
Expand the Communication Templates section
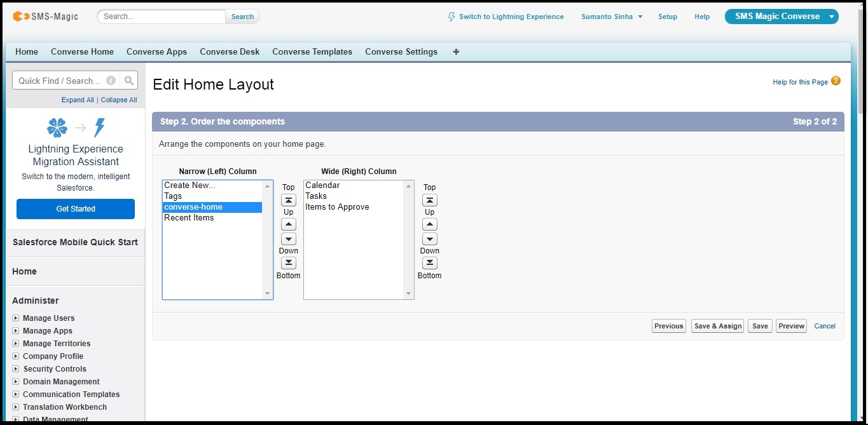[x=16, y=395]
